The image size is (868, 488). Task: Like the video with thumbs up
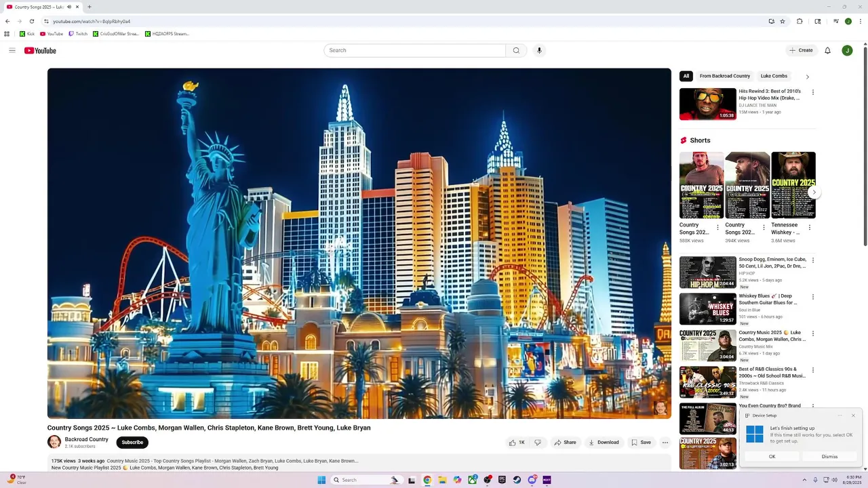(518, 443)
